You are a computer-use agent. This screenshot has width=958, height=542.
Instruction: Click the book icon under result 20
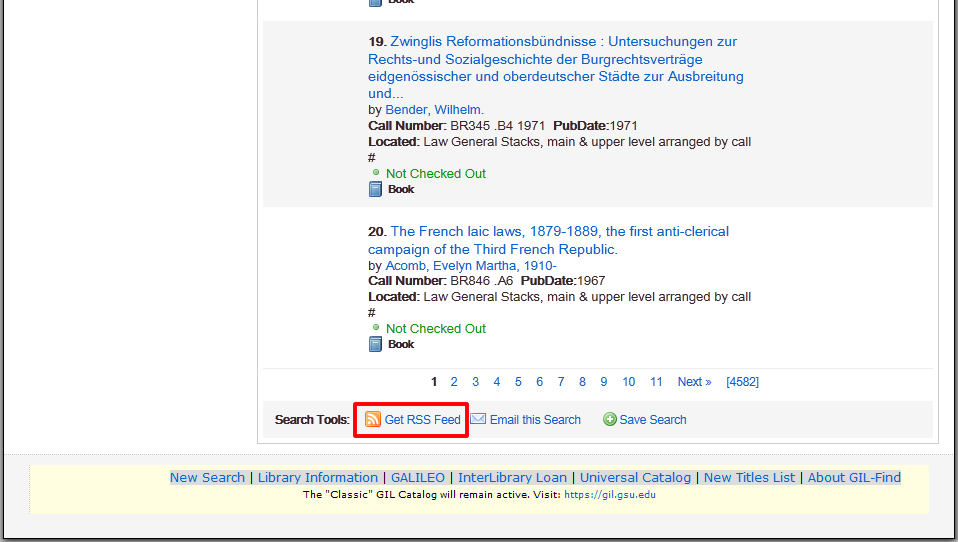coord(375,345)
